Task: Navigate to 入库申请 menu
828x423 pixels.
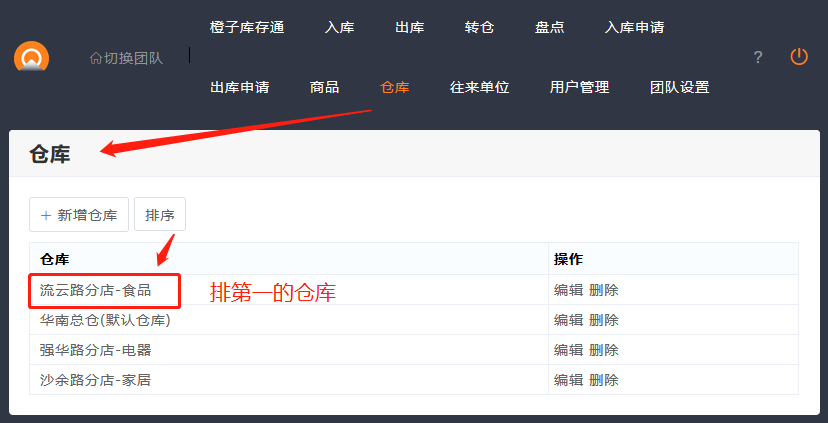Action: (x=635, y=27)
